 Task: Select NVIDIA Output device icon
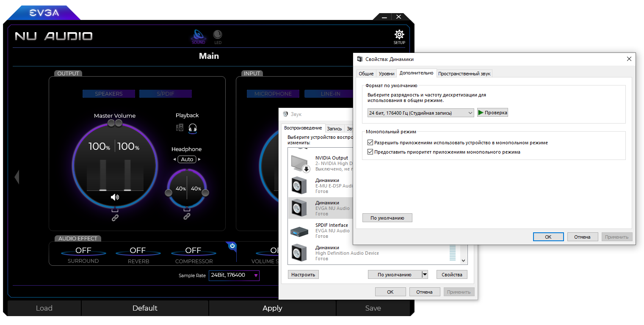pyautogui.click(x=301, y=163)
